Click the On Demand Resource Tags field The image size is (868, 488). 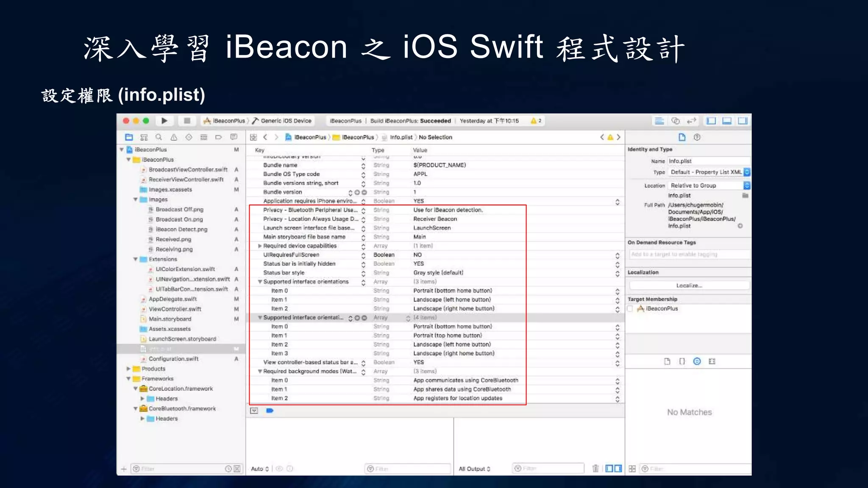click(689, 254)
